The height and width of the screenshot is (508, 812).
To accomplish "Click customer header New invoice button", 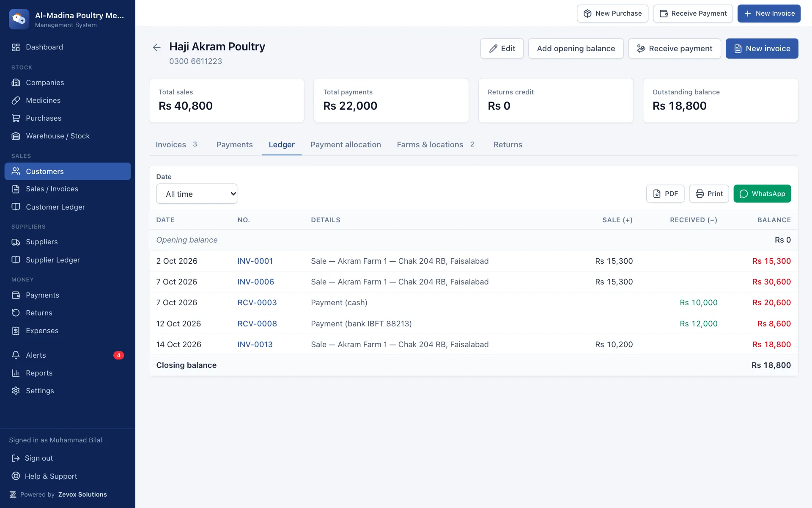I will [762, 49].
